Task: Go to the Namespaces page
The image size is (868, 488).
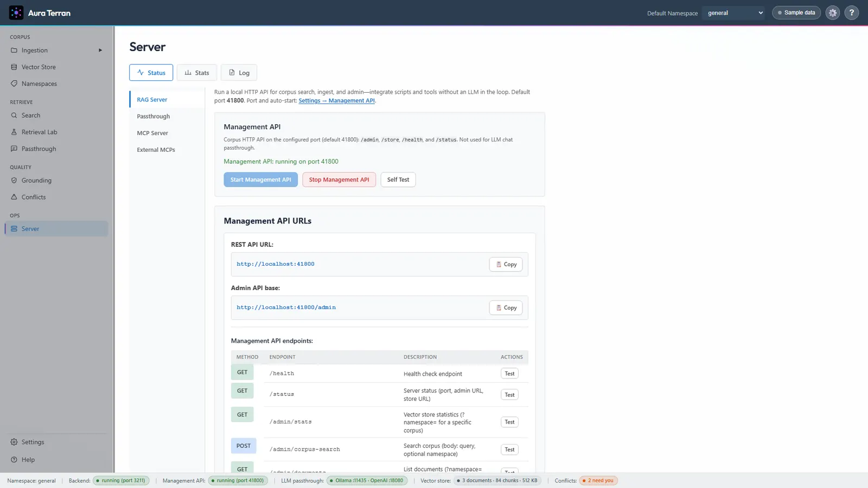Action: (56, 84)
